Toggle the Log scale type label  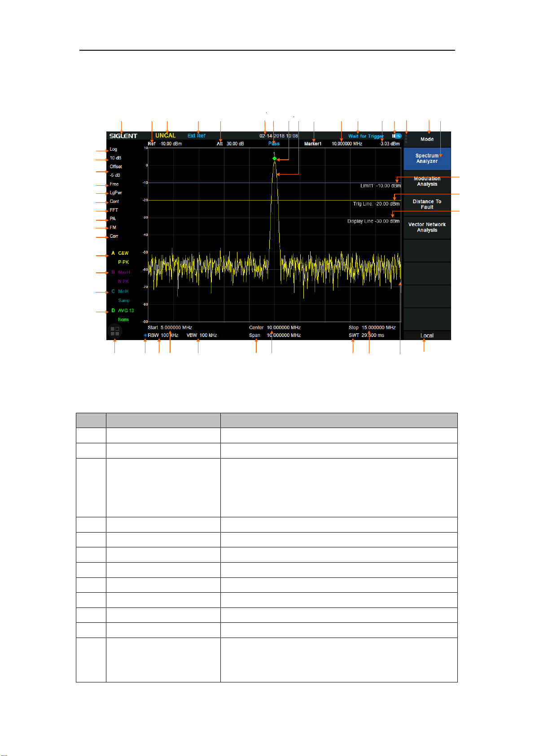click(114, 149)
